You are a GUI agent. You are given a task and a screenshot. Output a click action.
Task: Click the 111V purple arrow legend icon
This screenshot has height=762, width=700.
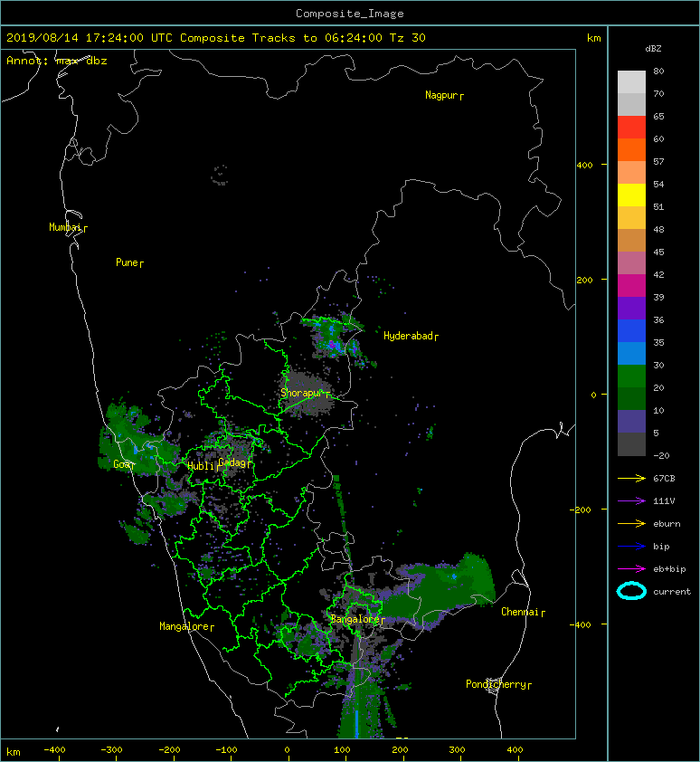pyautogui.click(x=631, y=501)
